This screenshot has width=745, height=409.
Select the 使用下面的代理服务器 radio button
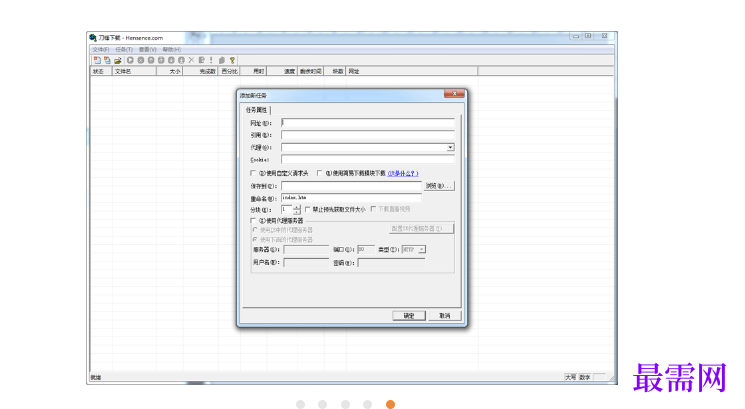(255, 240)
